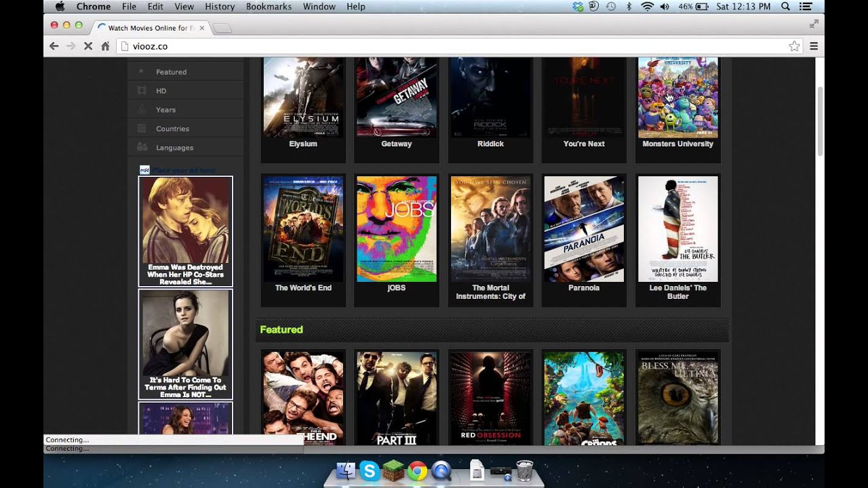This screenshot has height=488, width=868.
Task: Open the Elysium movie poster
Action: pos(303,98)
